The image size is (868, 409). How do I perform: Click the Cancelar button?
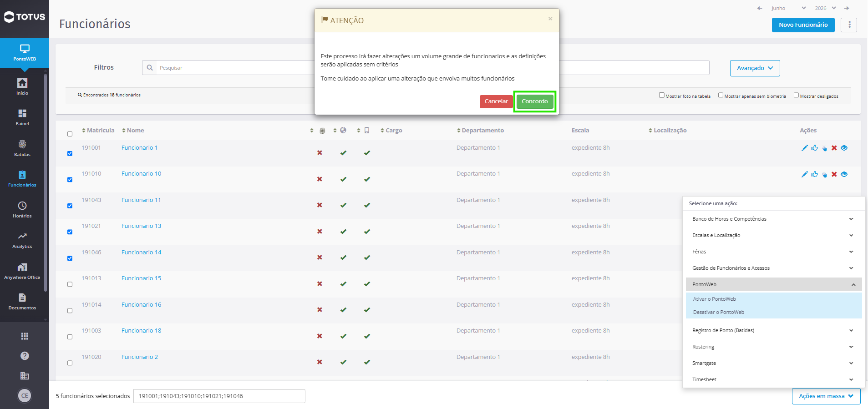coord(496,101)
